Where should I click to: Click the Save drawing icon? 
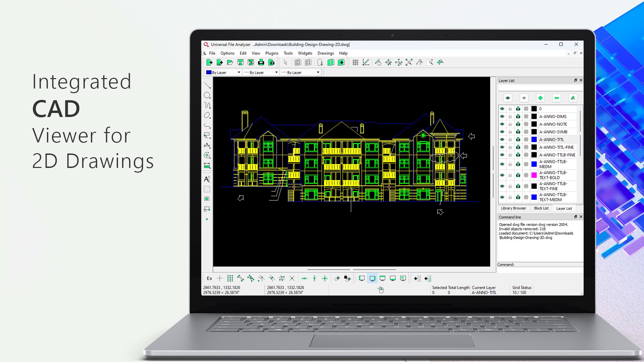pyautogui.click(x=240, y=62)
